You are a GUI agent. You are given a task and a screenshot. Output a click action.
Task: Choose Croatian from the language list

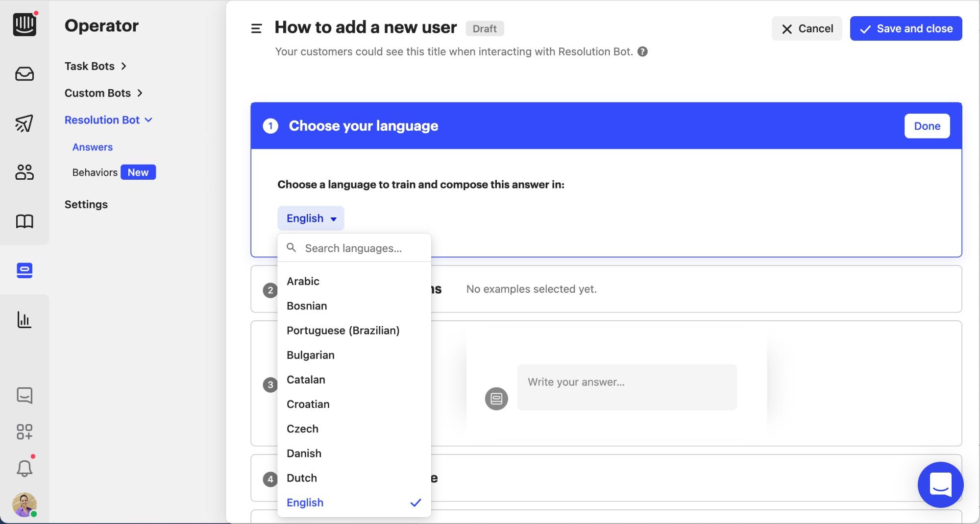(x=308, y=404)
